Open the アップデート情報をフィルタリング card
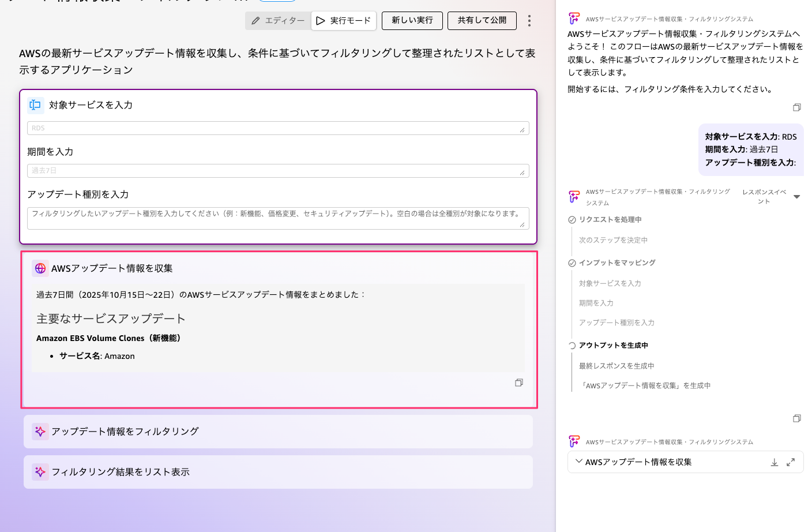This screenshot has width=812, height=532. coord(277,432)
